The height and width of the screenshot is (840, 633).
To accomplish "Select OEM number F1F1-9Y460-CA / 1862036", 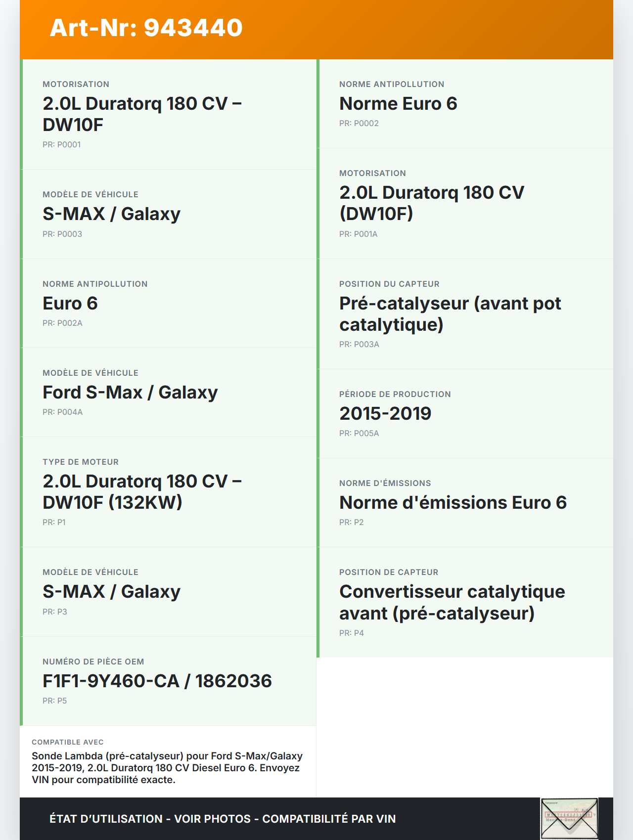I will coord(157,681).
